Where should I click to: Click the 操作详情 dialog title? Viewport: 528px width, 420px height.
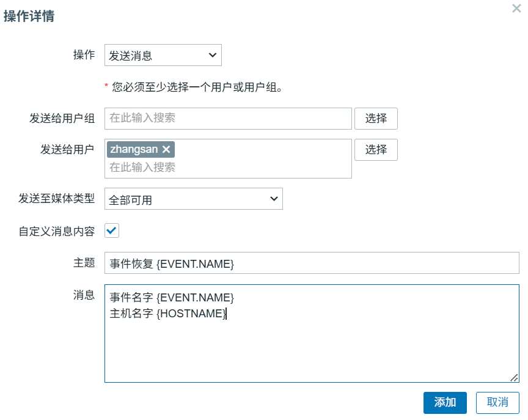pyautogui.click(x=29, y=16)
